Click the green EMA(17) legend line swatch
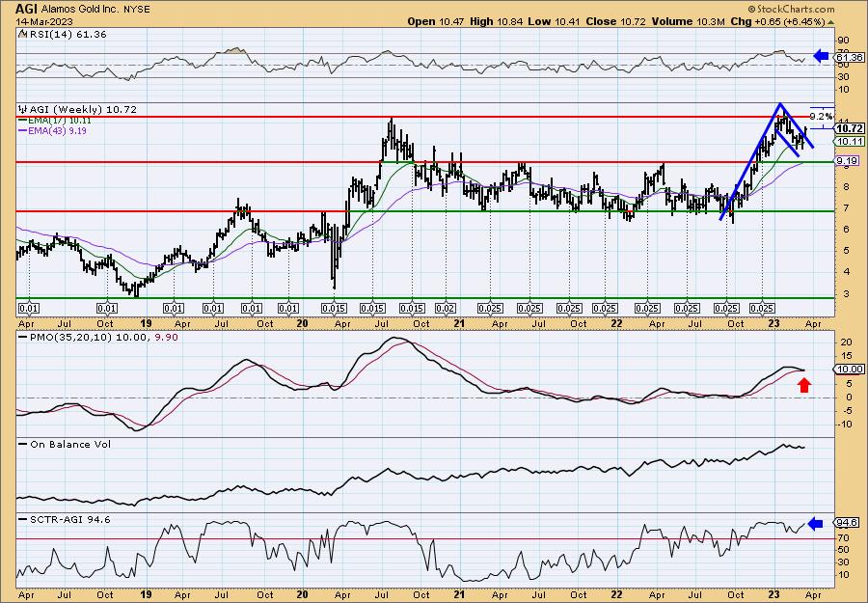868x603 pixels. pos(22,121)
